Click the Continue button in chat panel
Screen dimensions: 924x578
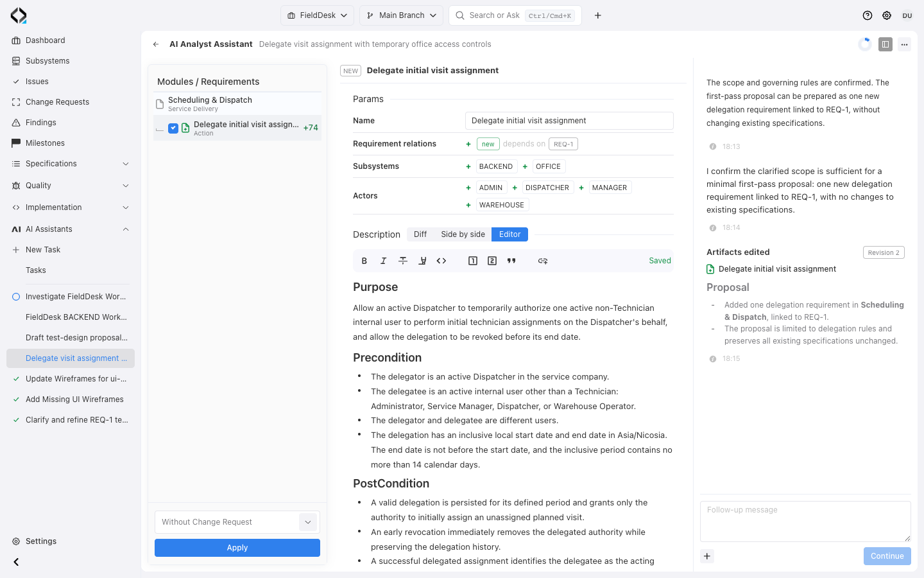[x=887, y=556]
